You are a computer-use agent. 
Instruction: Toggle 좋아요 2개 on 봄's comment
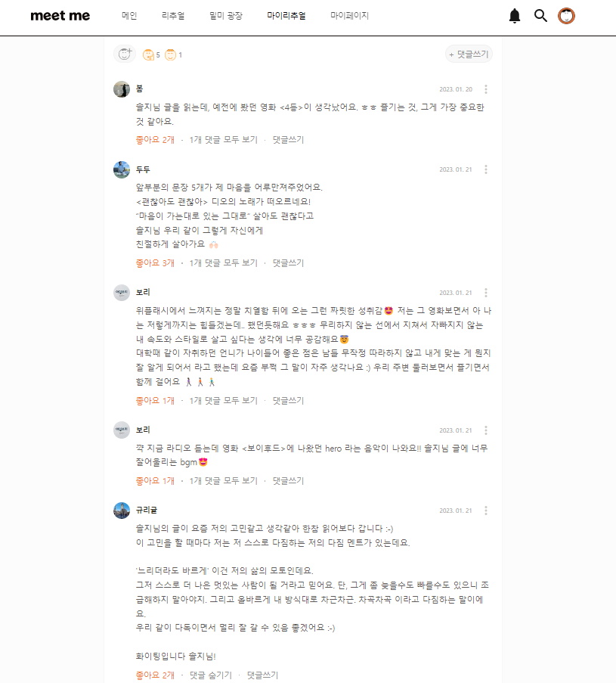click(x=155, y=140)
